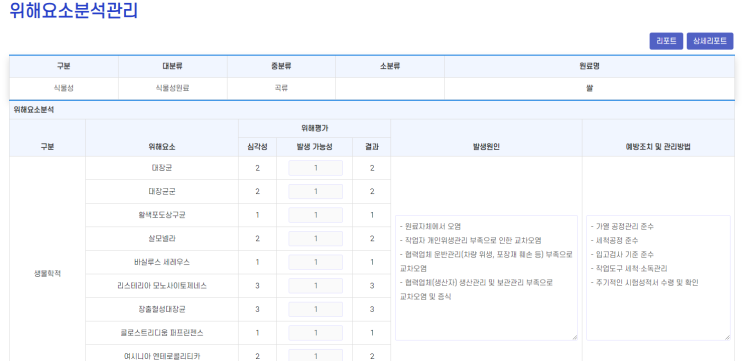Click the 위해요소분석관리 page title
The width and height of the screenshot is (743, 361).
tap(74, 10)
